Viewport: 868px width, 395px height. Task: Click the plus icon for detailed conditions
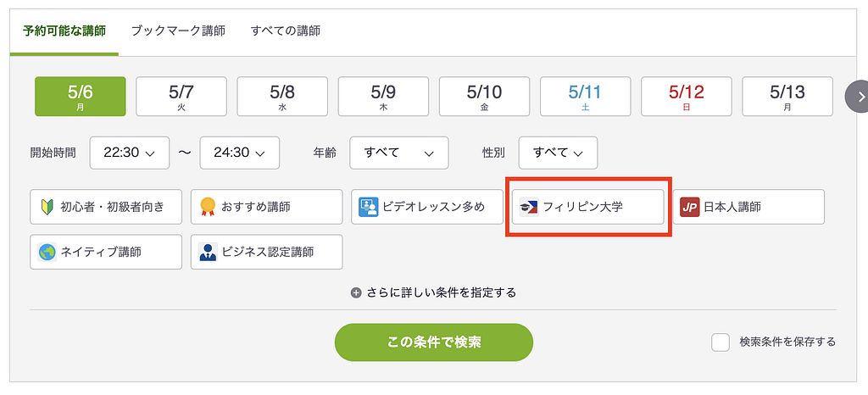coord(357,292)
